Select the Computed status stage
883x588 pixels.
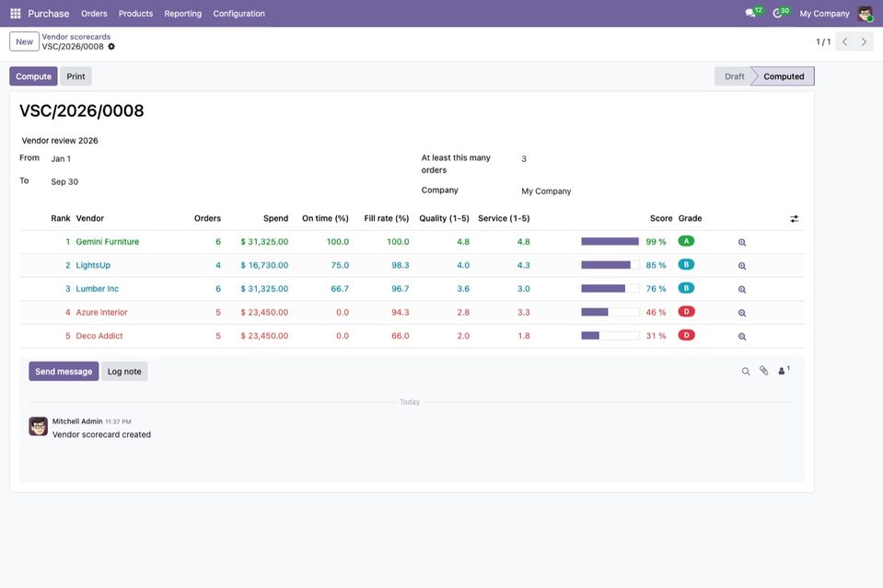(x=784, y=76)
